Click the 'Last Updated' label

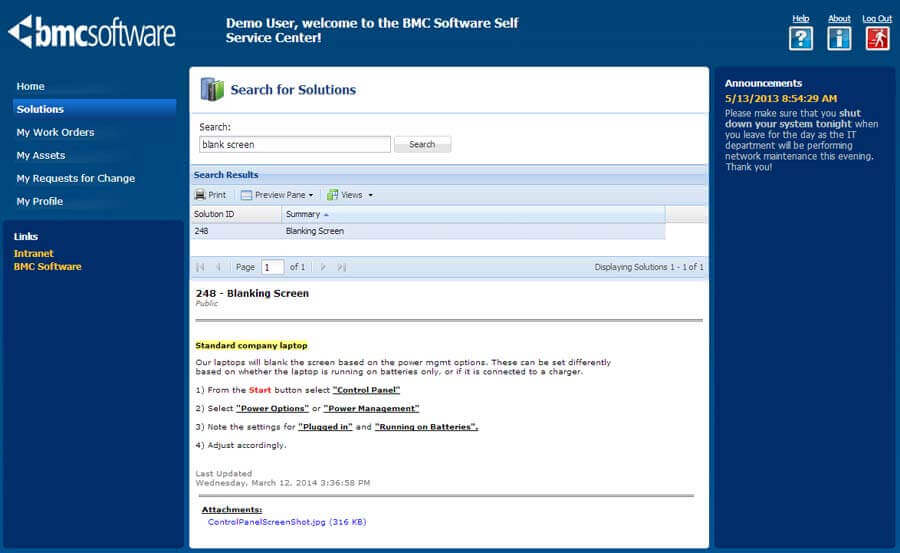pos(223,474)
